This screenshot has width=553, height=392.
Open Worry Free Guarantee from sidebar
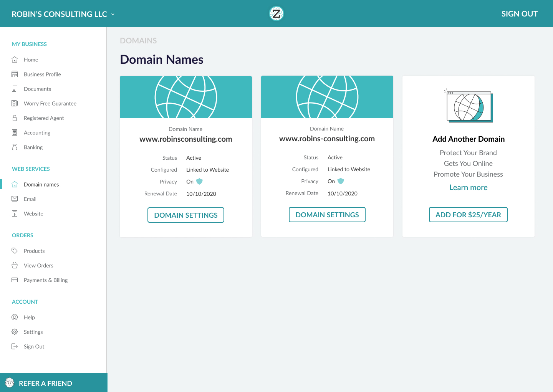(x=15, y=103)
